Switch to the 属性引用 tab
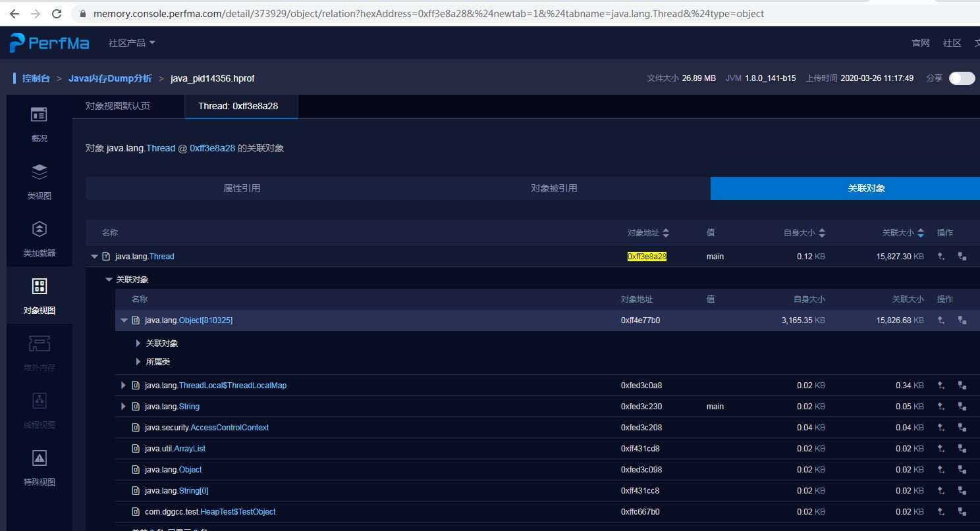This screenshot has height=531, width=980. point(242,188)
